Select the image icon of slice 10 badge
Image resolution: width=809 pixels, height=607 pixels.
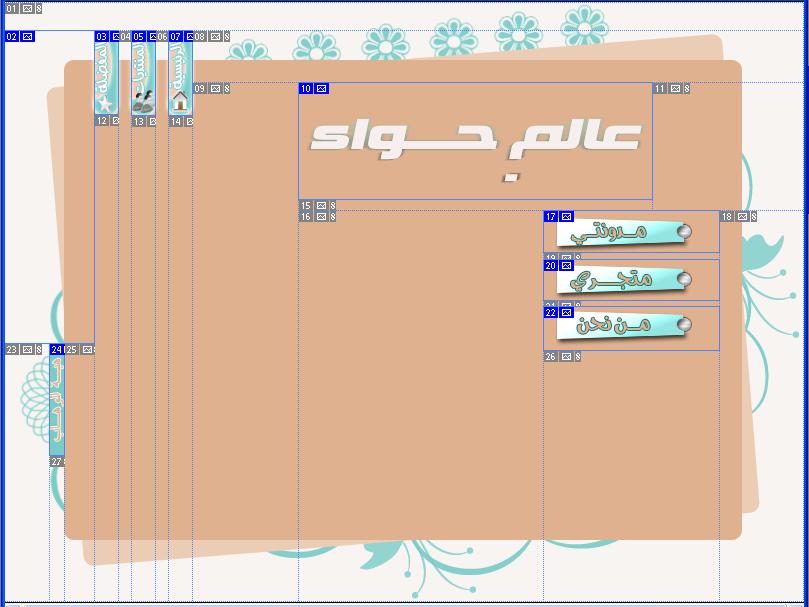[321, 89]
